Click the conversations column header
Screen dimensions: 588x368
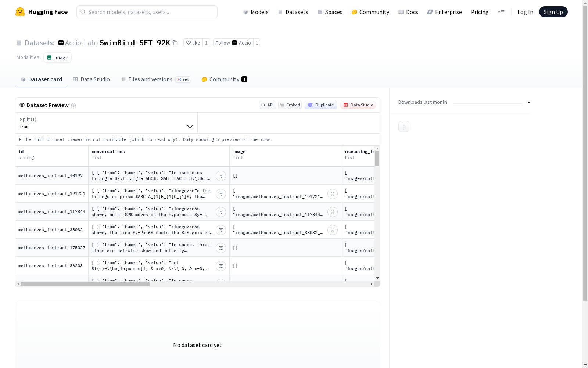159,156
